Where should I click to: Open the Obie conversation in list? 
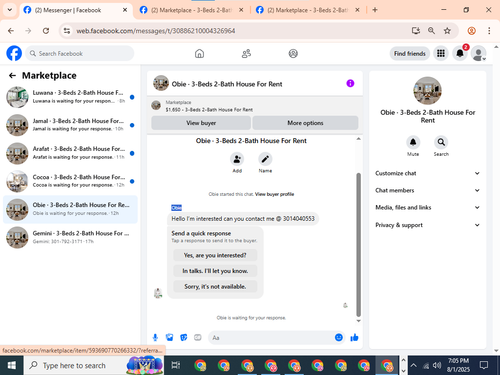(x=70, y=209)
